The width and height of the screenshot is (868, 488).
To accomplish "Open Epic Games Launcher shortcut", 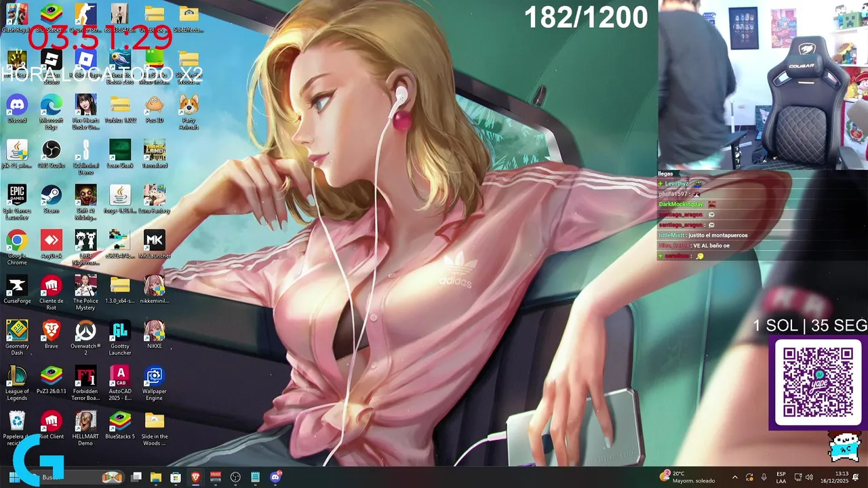I will click(x=17, y=202).
